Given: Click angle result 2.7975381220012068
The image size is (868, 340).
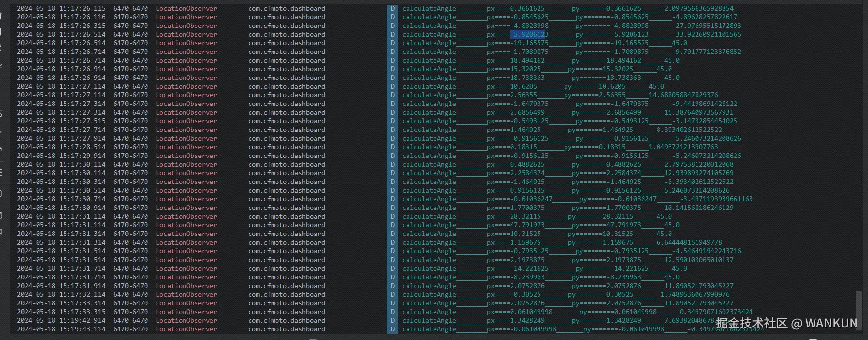Looking at the screenshot, I should 699,164.
